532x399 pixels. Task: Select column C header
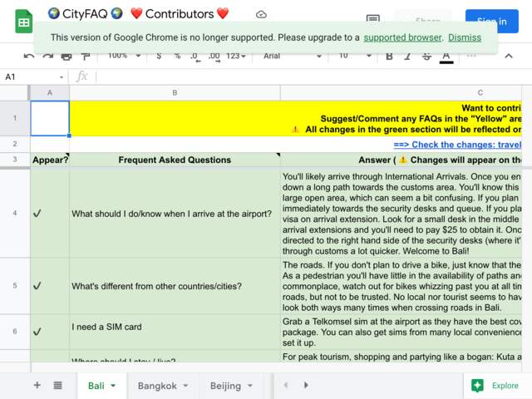pyautogui.click(x=401, y=92)
